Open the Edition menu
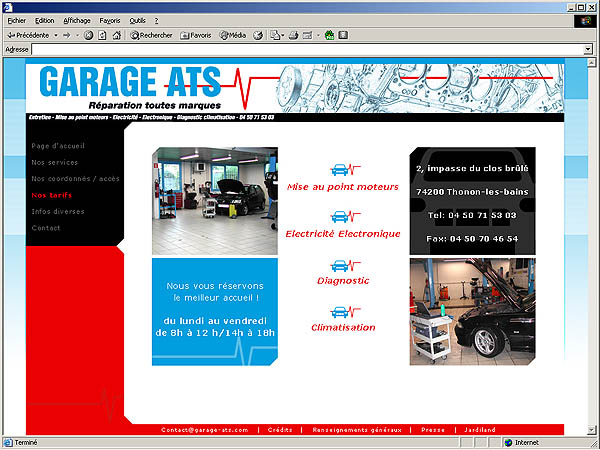Screen dimensions: 600x450 pos(44,21)
